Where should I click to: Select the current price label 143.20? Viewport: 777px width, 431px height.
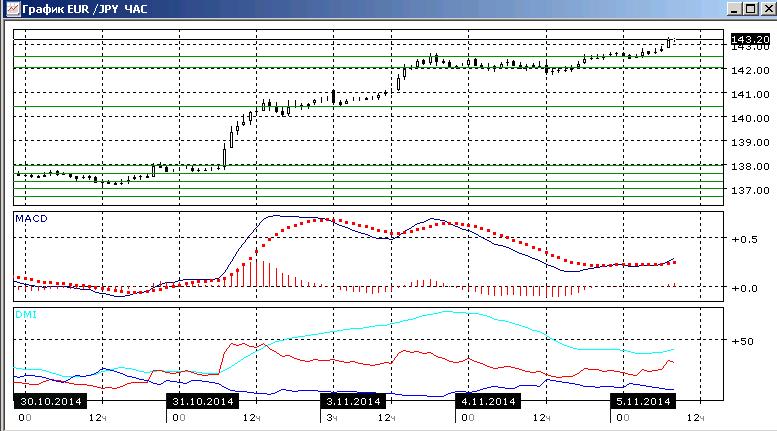750,39
